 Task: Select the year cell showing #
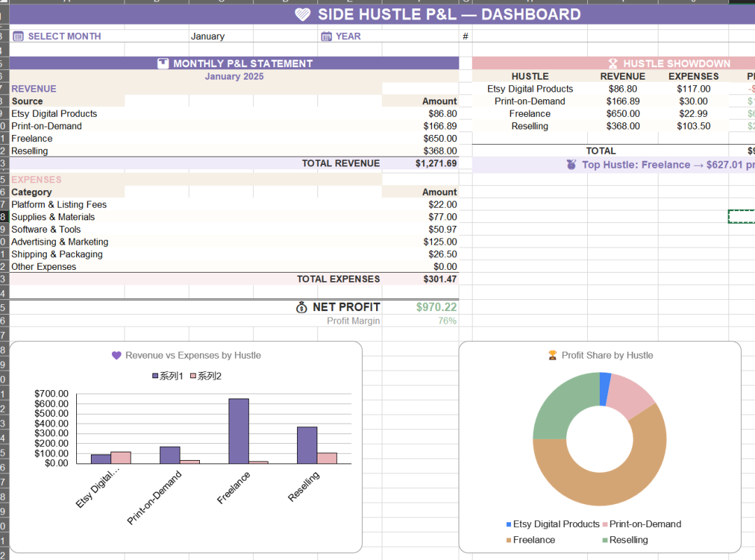click(x=466, y=36)
